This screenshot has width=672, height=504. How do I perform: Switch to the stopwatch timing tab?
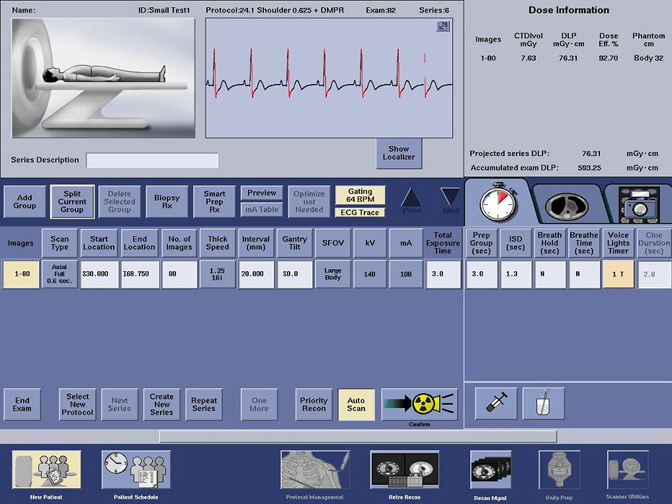(x=496, y=202)
